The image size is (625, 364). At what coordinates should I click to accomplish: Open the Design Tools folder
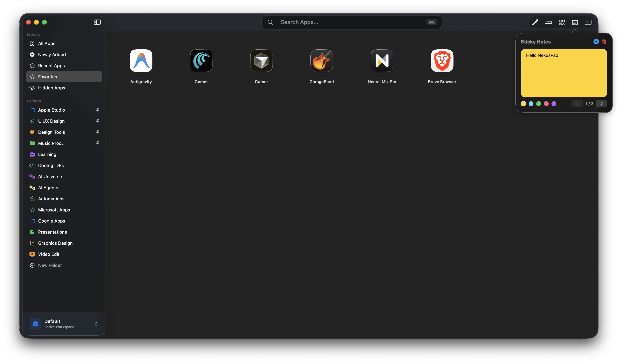point(64,132)
